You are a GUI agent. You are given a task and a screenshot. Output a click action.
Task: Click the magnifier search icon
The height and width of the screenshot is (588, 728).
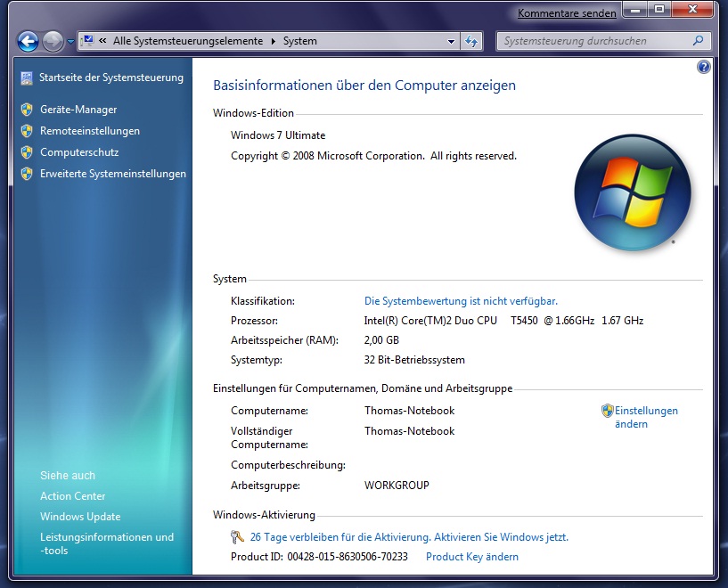(x=698, y=41)
